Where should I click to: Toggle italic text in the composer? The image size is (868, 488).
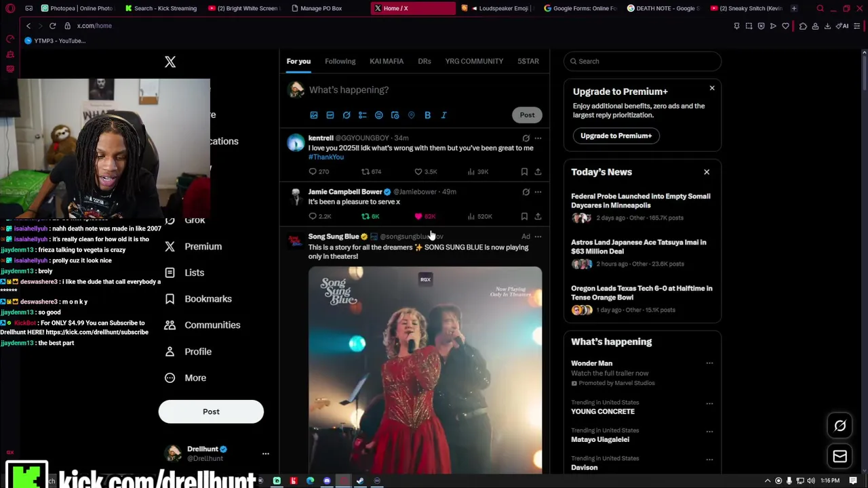(x=444, y=115)
